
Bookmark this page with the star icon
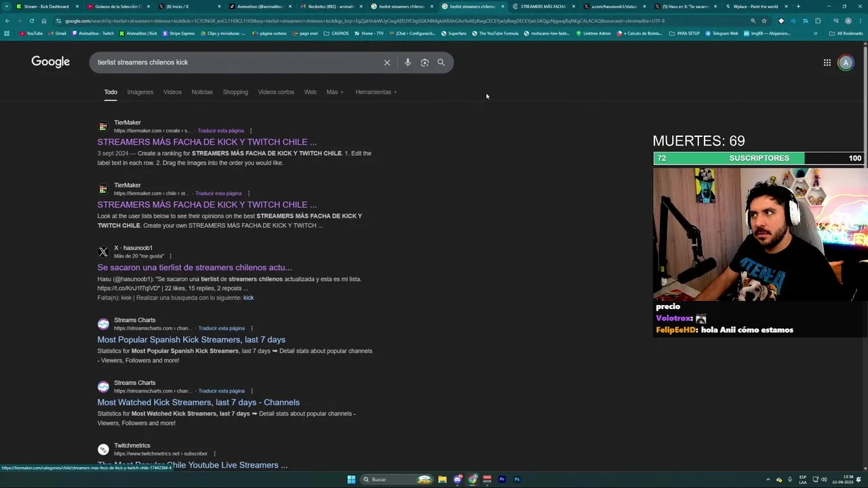coord(764,21)
